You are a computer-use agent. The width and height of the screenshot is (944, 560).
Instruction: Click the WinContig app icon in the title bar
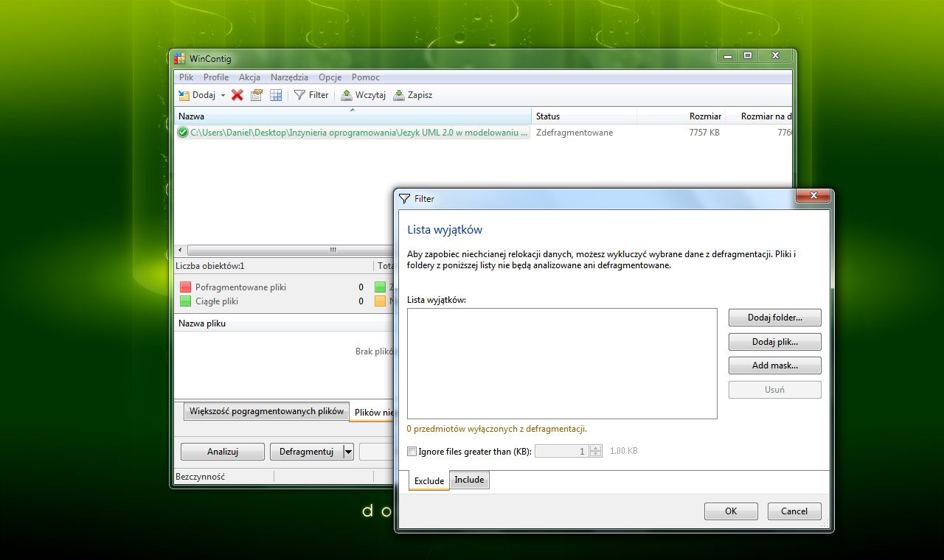tap(180, 59)
